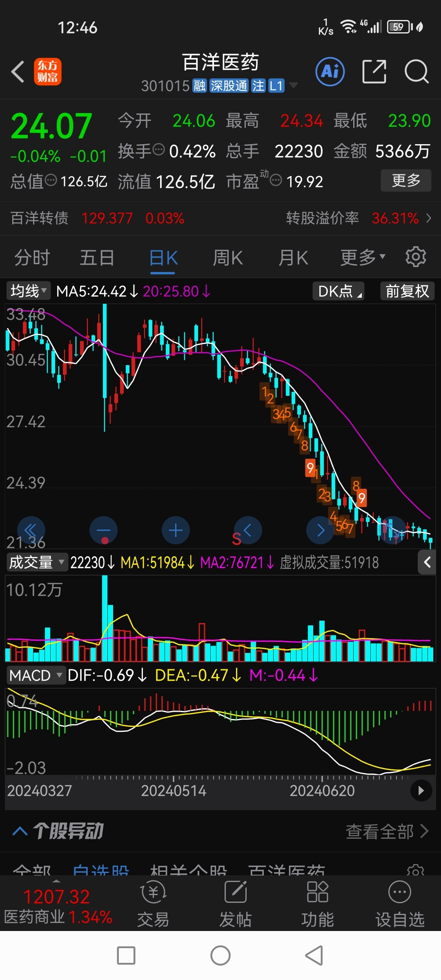
Task: Open chart settings gear icon
Action: coord(416,257)
